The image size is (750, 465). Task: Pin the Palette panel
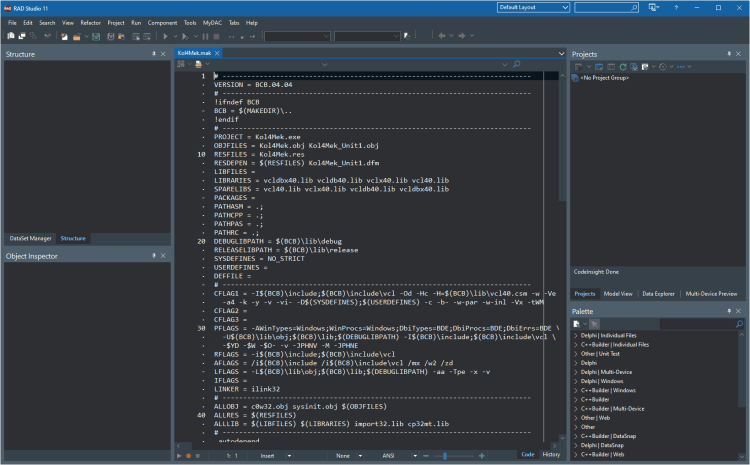click(729, 311)
